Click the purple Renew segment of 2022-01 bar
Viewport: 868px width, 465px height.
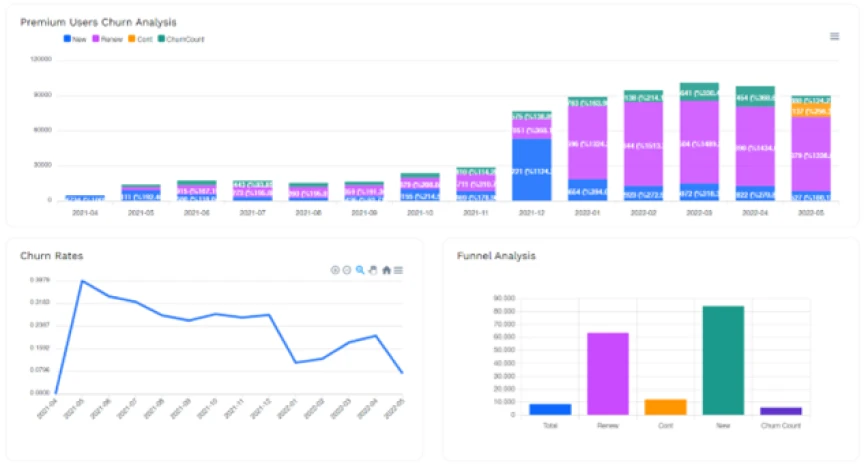[x=587, y=143]
